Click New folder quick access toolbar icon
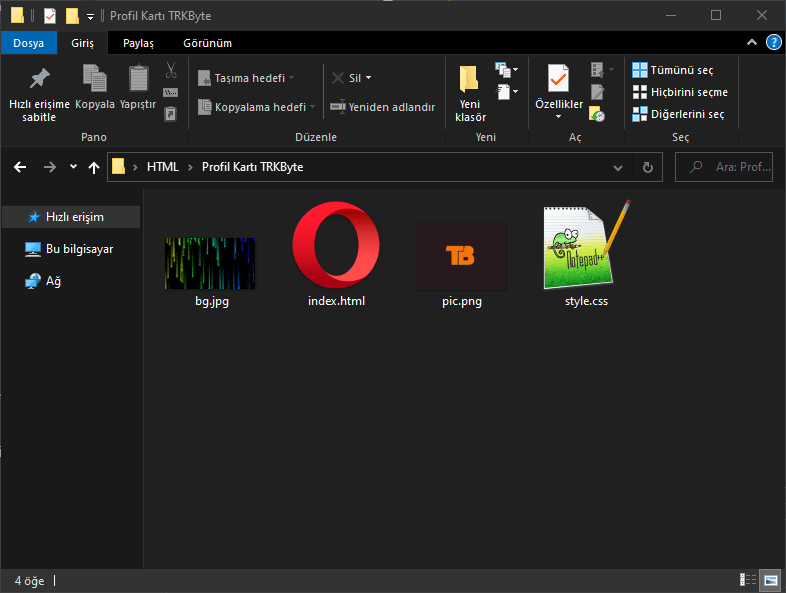This screenshot has height=593, width=786. (x=72, y=16)
